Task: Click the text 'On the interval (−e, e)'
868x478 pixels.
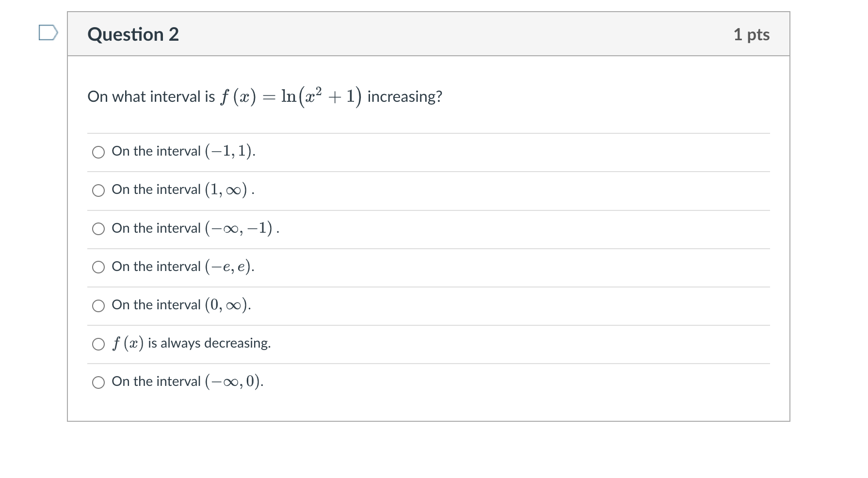Action: (x=182, y=267)
